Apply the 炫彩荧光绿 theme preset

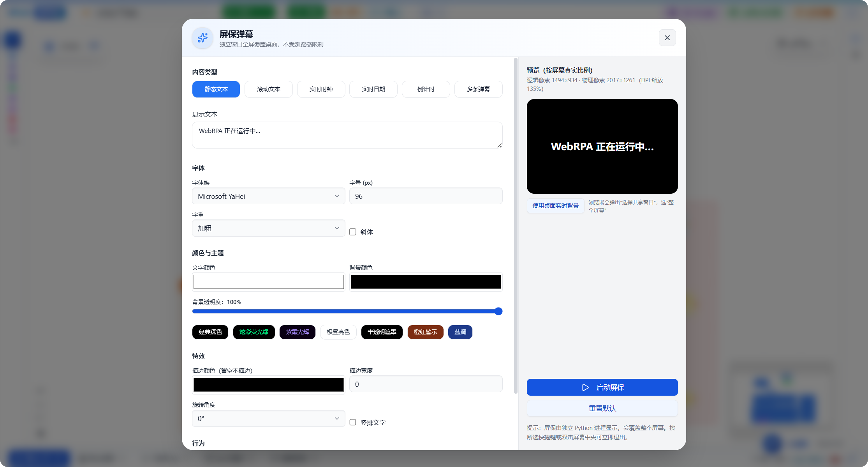point(254,332)
